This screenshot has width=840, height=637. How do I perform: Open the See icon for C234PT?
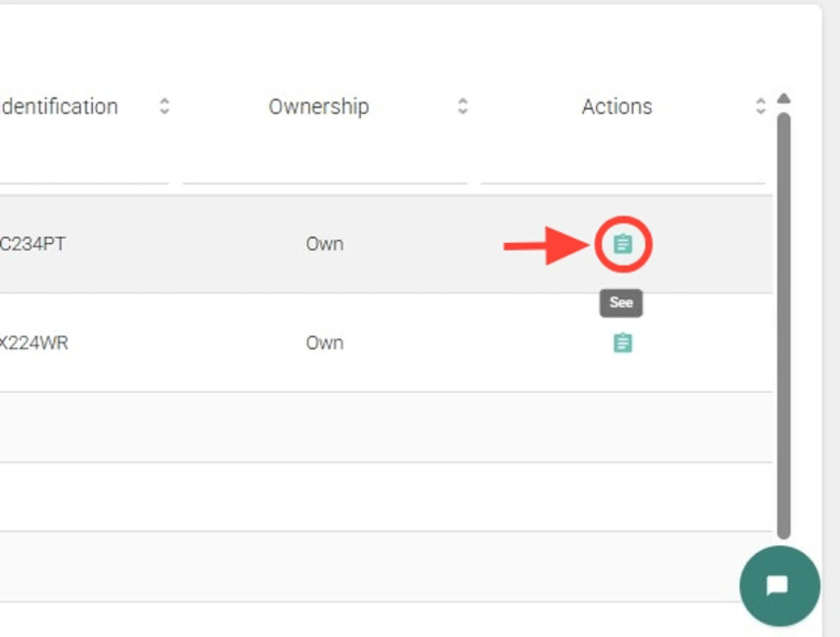(623, 244)
